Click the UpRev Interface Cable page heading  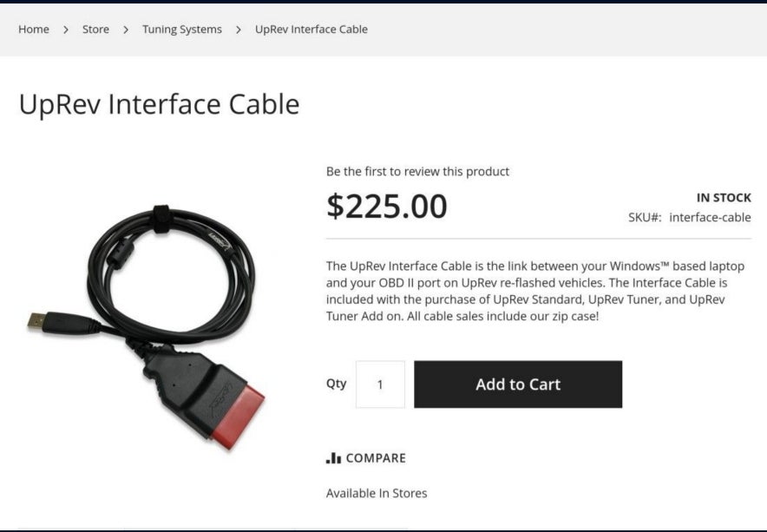[x=159, y=104]
